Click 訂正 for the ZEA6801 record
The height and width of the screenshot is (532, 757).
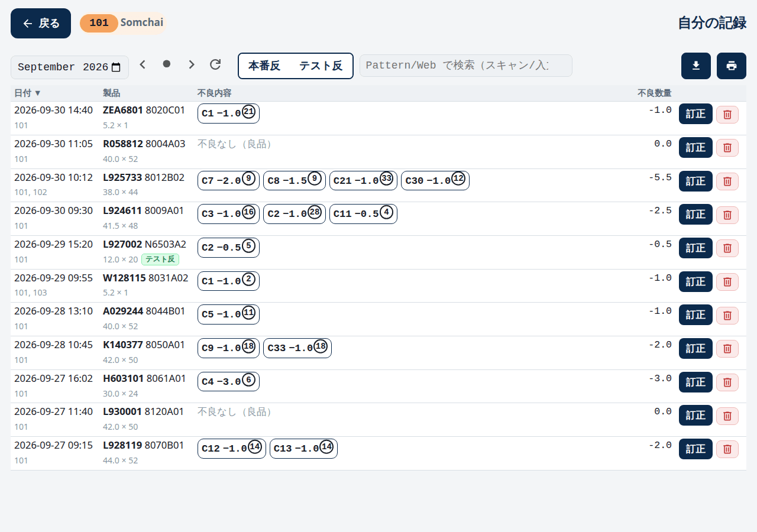pyautogui.click(x=695, y=115)
